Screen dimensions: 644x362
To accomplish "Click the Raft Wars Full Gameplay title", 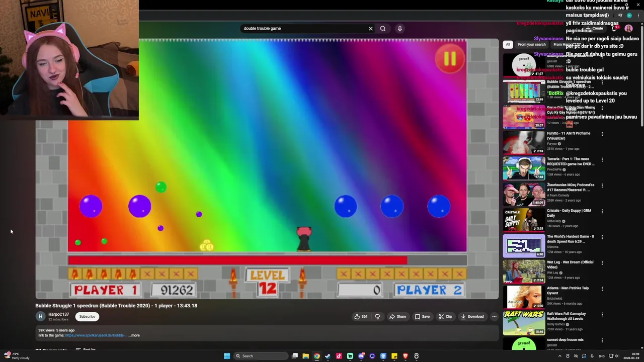I will (566, 316).
